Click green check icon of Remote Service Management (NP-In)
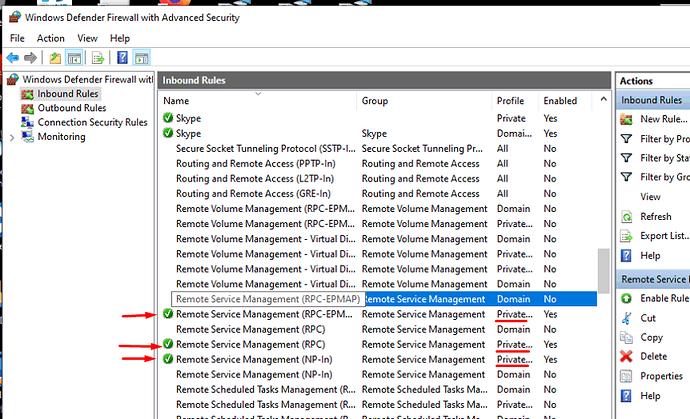This screenshot has height=419, width=690. point(168,359)
